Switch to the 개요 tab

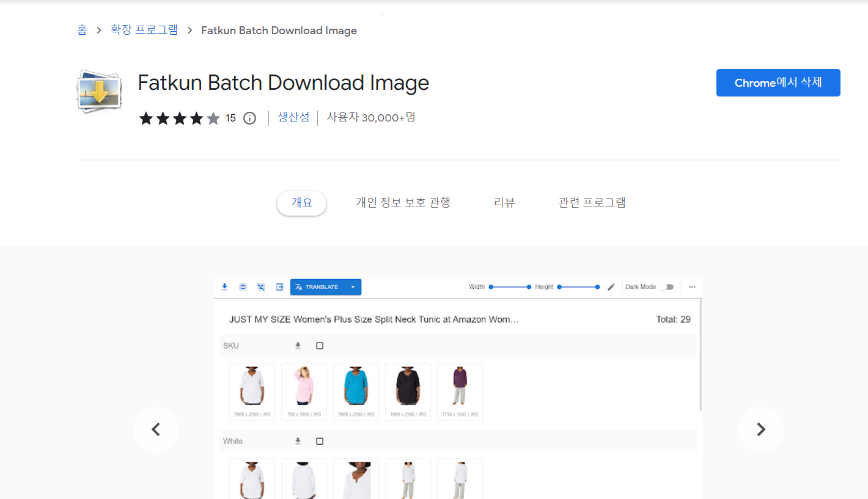[301, 203]
